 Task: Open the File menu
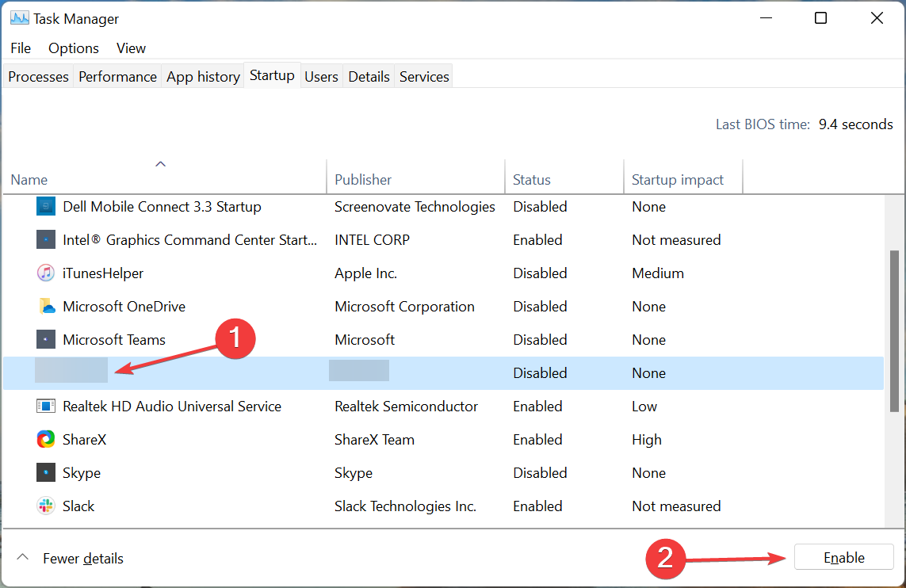point(21,48)
